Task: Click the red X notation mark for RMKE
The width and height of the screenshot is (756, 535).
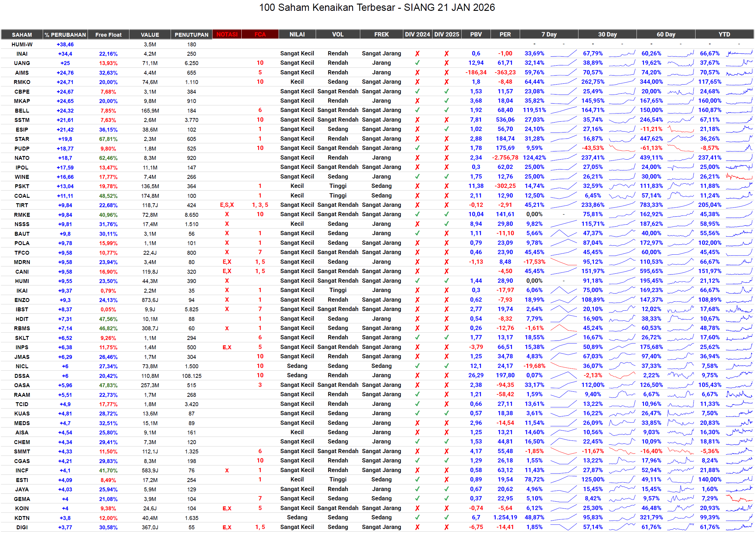Action: [227, 214]
